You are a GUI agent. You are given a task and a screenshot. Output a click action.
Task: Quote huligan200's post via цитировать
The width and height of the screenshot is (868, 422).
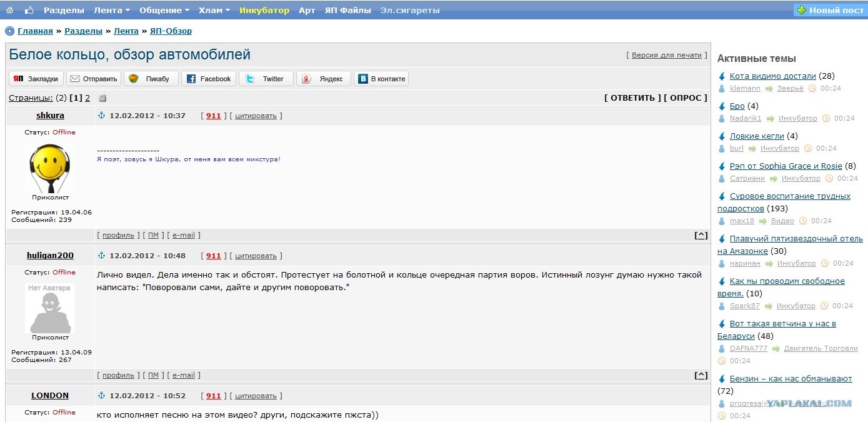click(256, 256)
